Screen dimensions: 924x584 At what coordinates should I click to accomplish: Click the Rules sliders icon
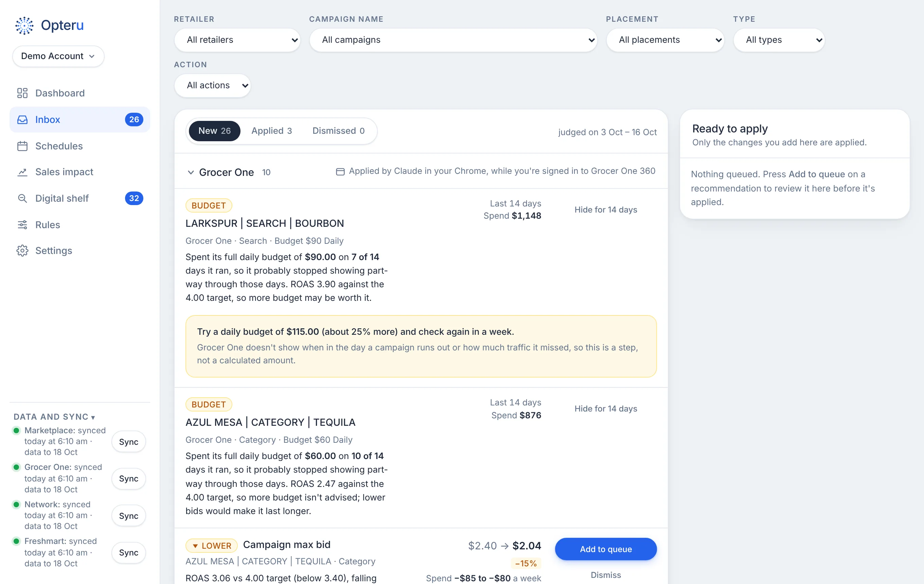coord(22,225)
